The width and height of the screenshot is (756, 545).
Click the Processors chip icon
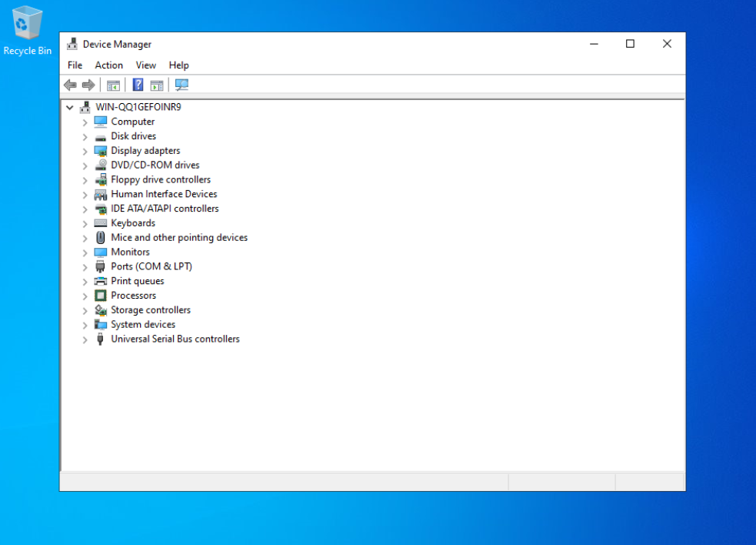[100, 296]
